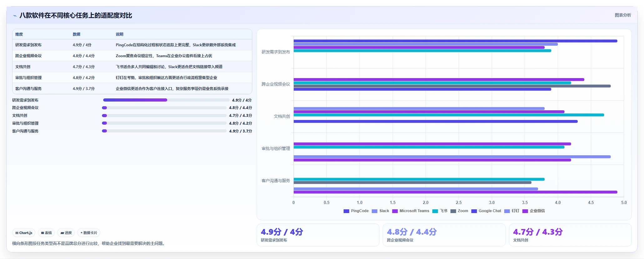Click the 企业微信 bar in 客户沟通与服务
644x259 pixels.
point(455,192)
